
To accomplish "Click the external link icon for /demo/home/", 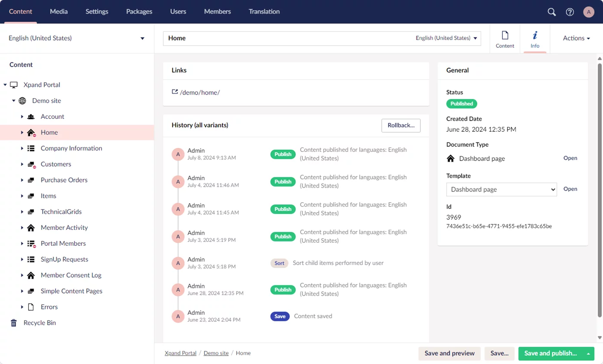I will [x=174, y=92].
